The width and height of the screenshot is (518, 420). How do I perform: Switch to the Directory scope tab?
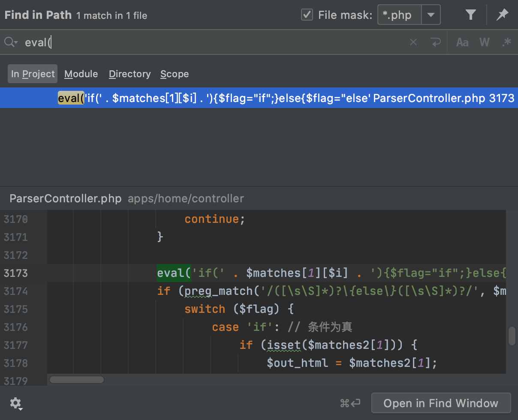coord(129,74)
